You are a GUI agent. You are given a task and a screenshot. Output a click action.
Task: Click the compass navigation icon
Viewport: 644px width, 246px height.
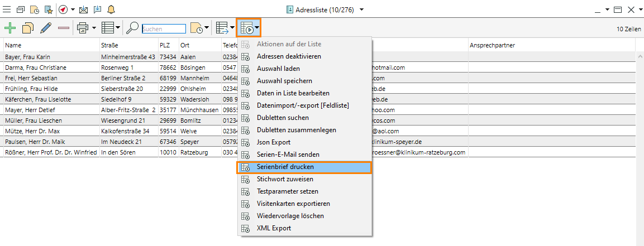click(63, 9)
